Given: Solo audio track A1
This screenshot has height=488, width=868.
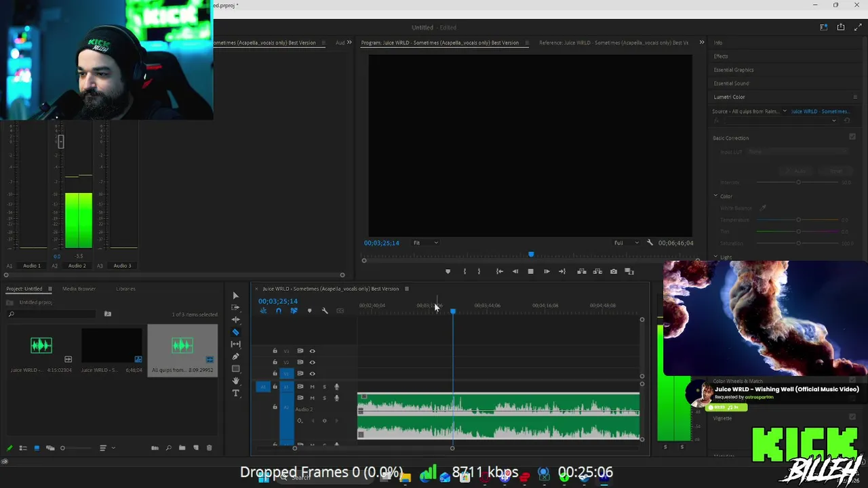Looking at the screenshot, I should (x=324, y=387).
